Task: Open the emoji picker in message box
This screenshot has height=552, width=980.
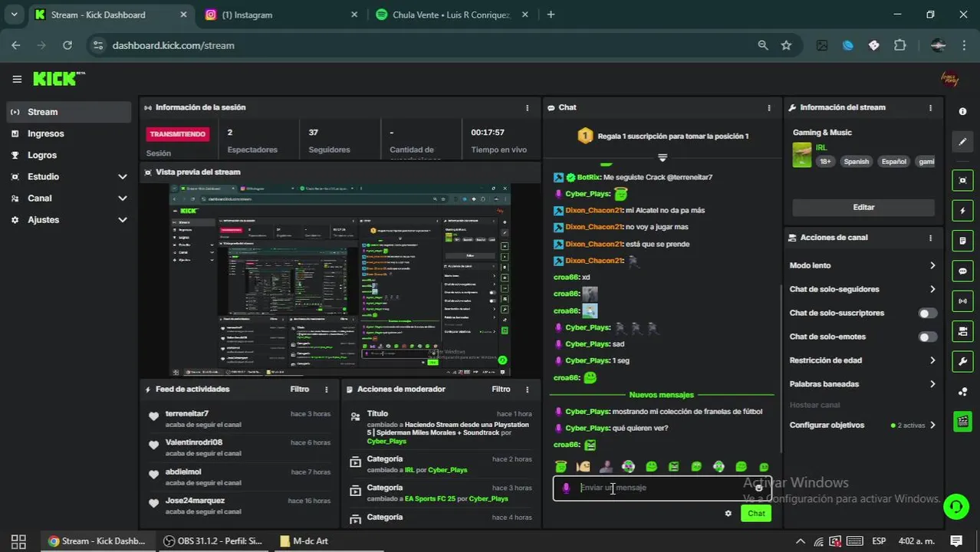Action: pos(759,488)
